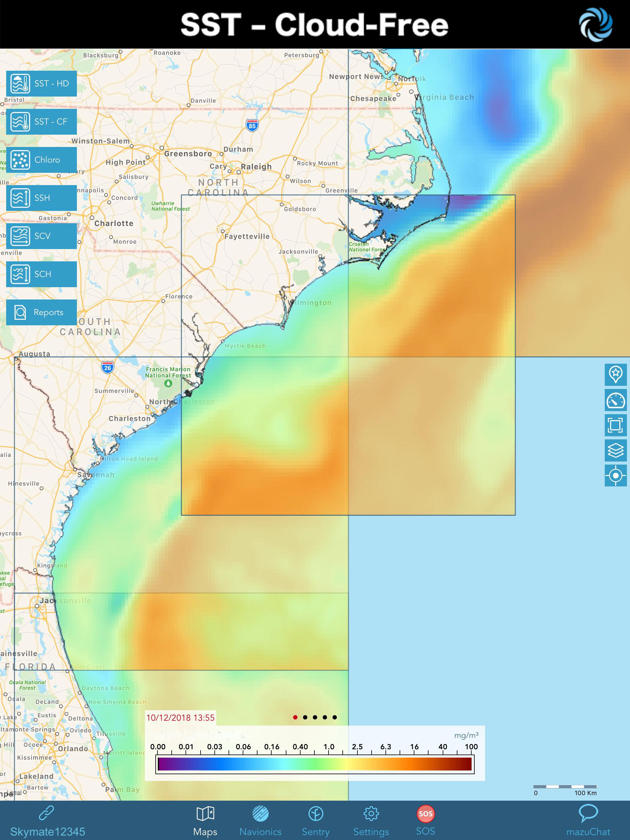This screenshot has width=630, height=840.
Task: Activate the SCH layer button
Action: pyautogui.click(x=42, y=274)
